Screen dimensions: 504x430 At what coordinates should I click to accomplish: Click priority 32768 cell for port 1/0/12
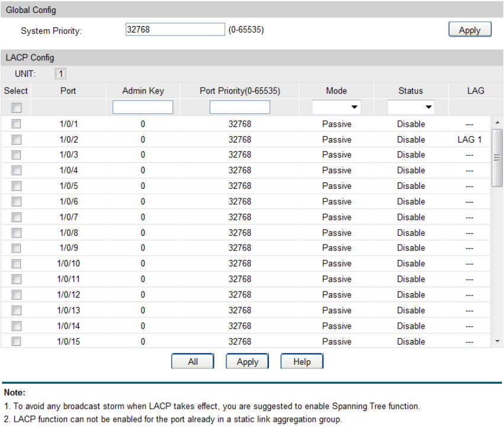pos(240,294)
